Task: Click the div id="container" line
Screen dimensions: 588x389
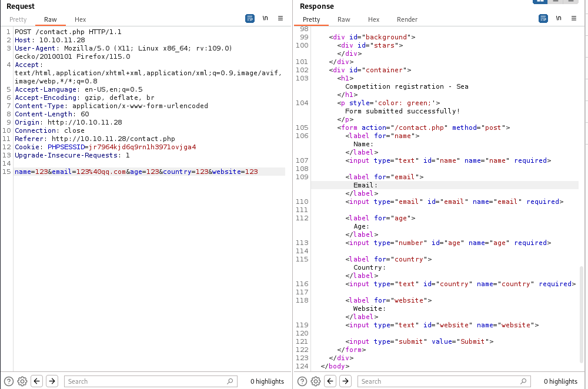Action: click(x=370, y=70)
